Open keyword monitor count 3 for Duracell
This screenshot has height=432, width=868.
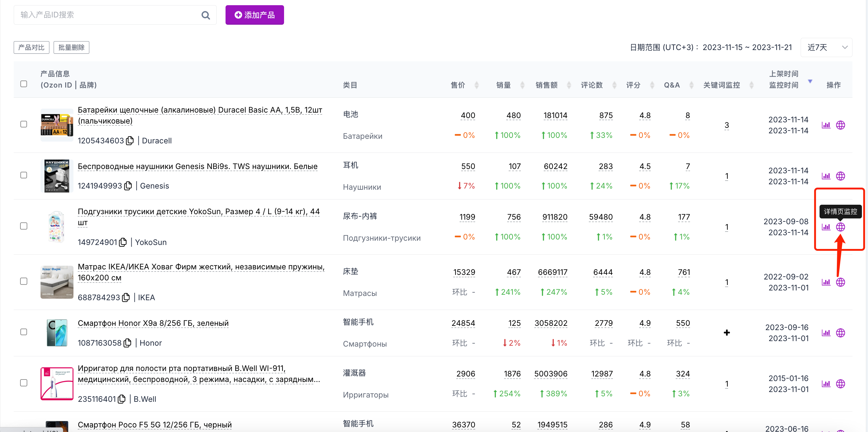point(727,125)
